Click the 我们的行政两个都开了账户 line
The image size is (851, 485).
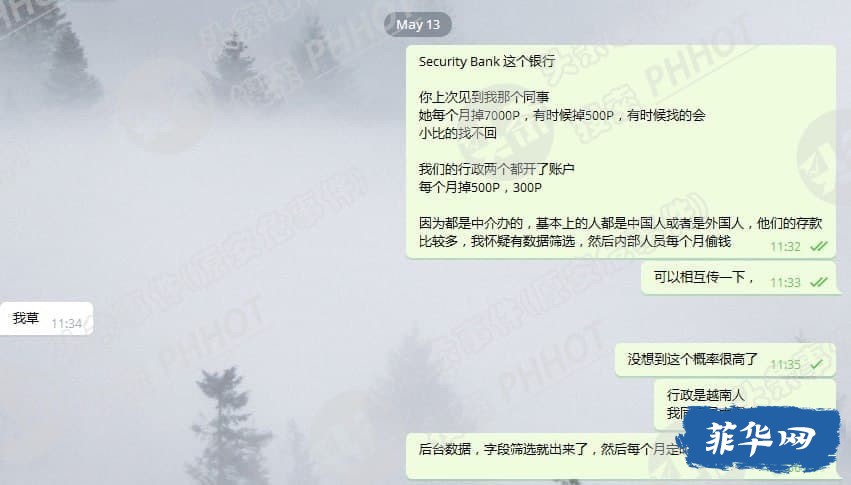coord(497,169)
